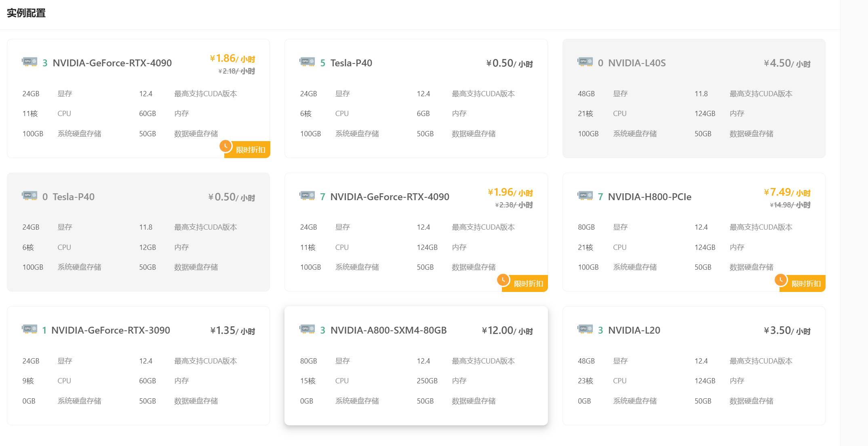868x446 pixels.
Task: Click the GPU icon beside NVIDIA-A800-SXM4-80GB
Action: 308,329
